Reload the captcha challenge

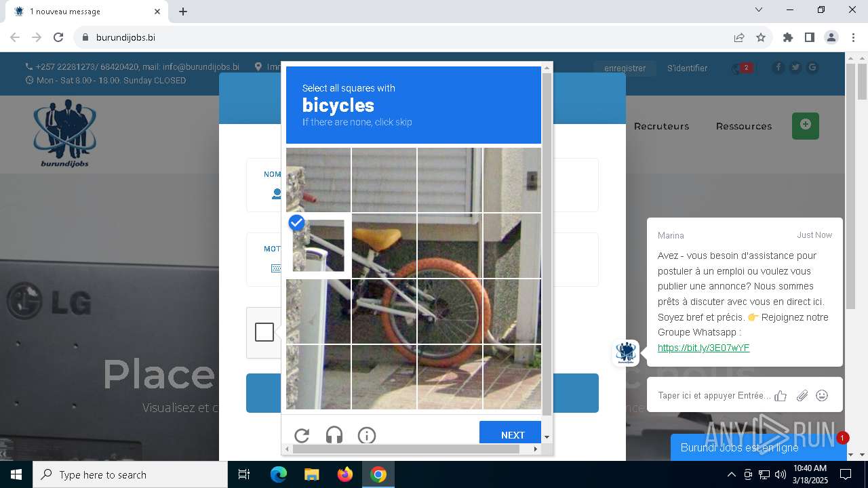[x=302, y=435]
